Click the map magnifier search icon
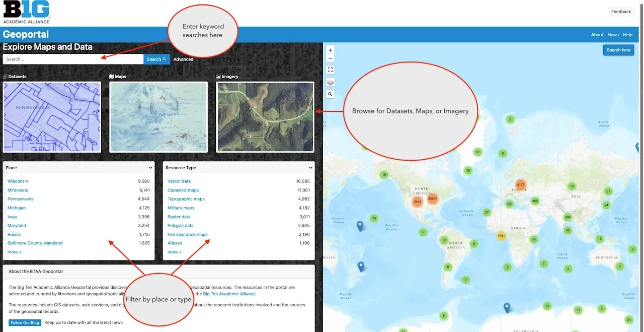Viewport: 644px width, 332px height. (x=330, y=94)
